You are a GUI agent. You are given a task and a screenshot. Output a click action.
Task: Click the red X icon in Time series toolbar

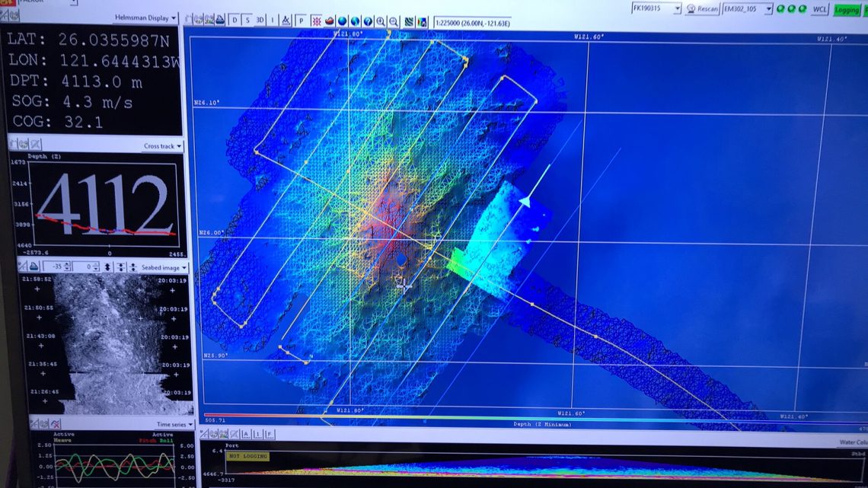(x=56, y=424)
